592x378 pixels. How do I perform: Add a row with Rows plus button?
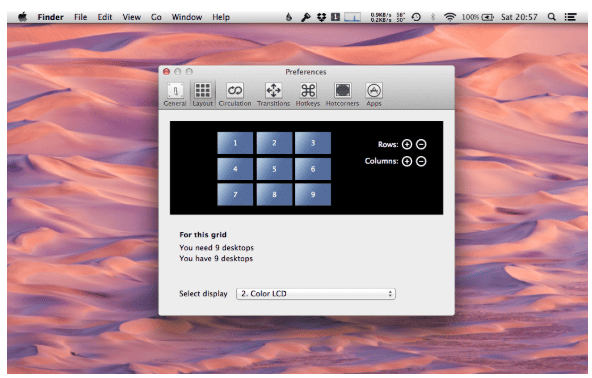click(x=407, y=144)
